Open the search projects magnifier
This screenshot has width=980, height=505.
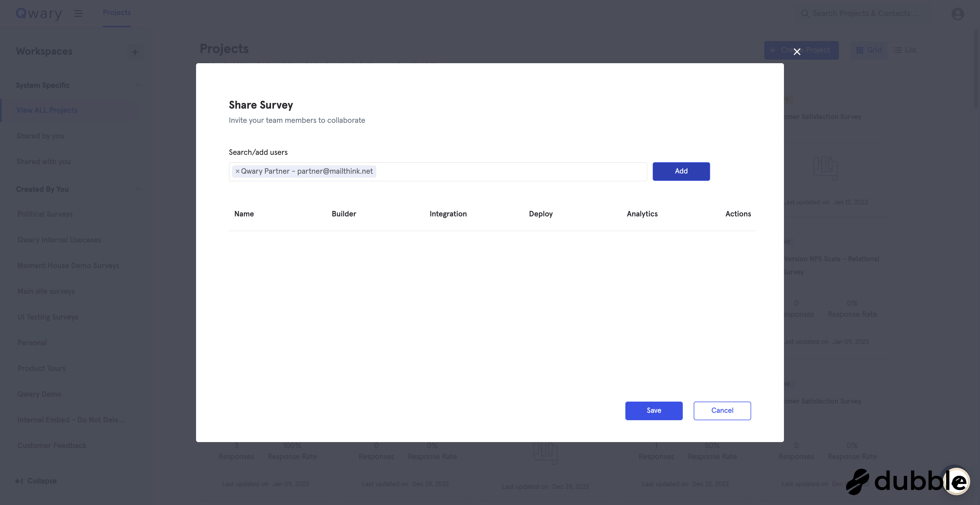(805, 13)
